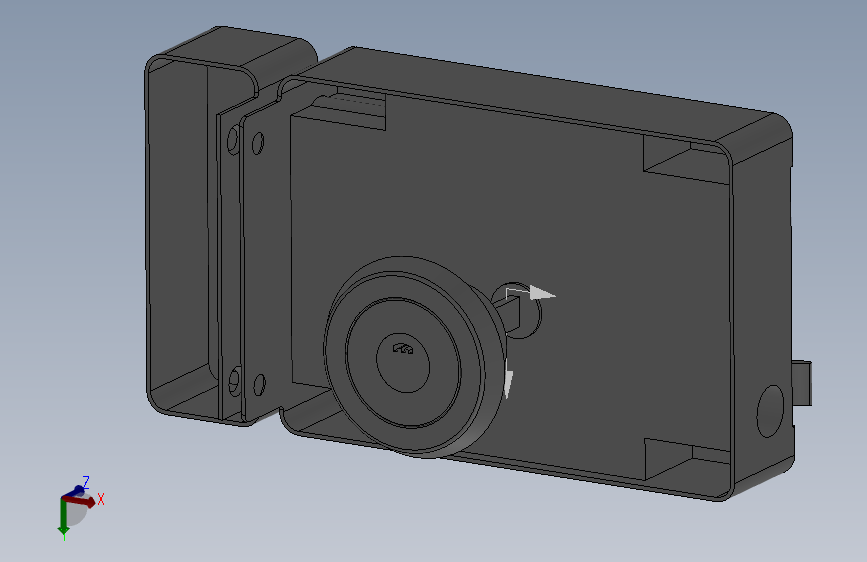Click the blue Z axis on the triad

(76, 491)
